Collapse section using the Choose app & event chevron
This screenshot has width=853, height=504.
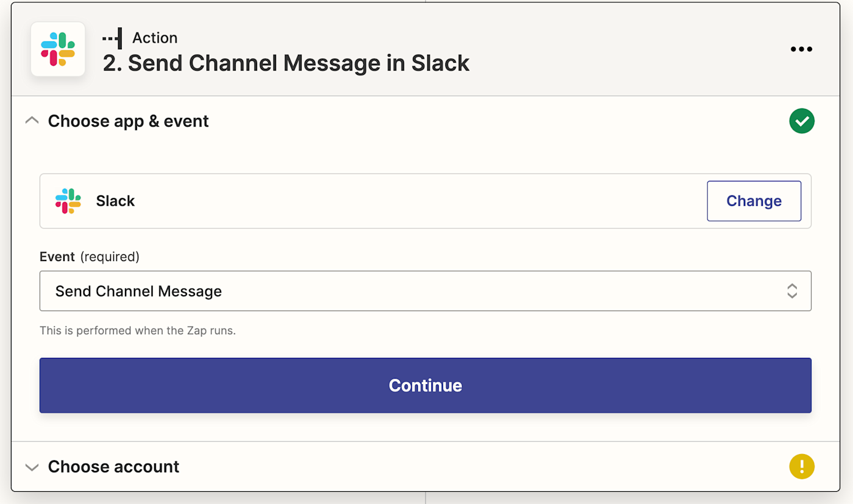click(32, 121)
